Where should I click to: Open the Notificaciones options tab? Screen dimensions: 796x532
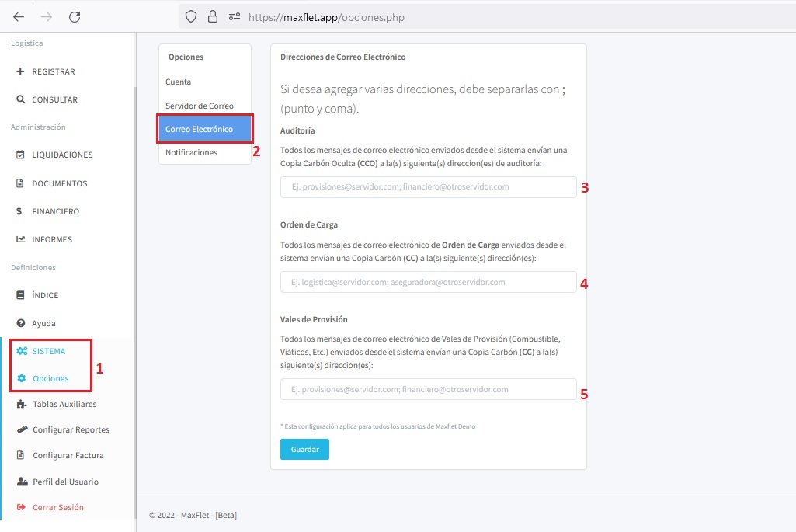pyautogui.click(x=191, y=152)
